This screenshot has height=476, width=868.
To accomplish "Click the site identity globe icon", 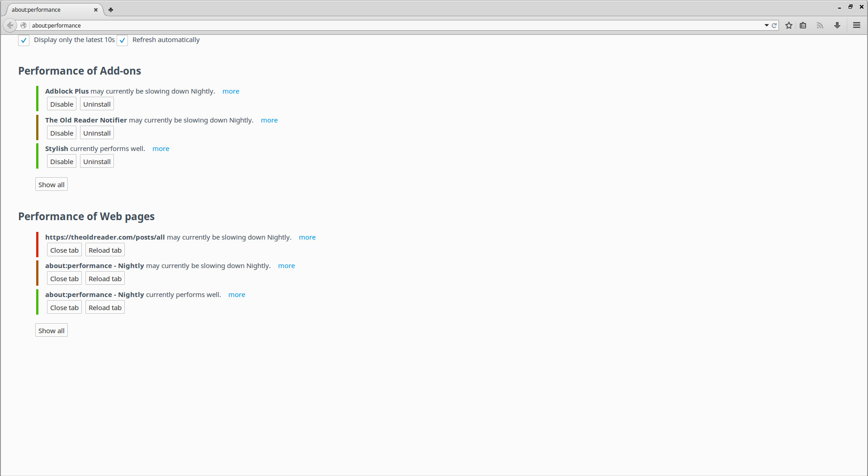I will point(24,25).
